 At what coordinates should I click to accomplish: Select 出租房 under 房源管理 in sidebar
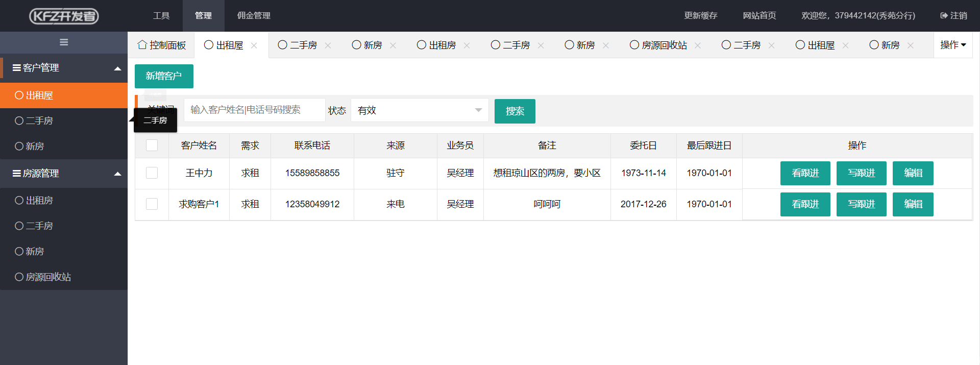tap(64, 201)
